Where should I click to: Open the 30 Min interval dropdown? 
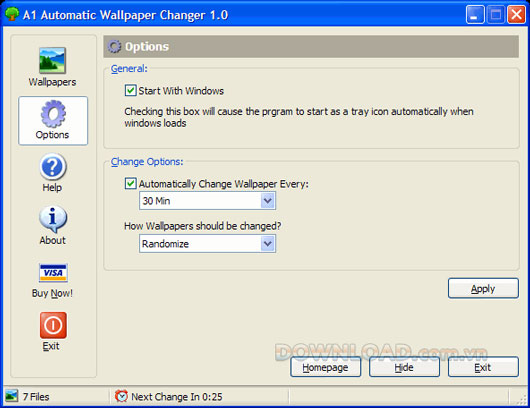(207, 201)
